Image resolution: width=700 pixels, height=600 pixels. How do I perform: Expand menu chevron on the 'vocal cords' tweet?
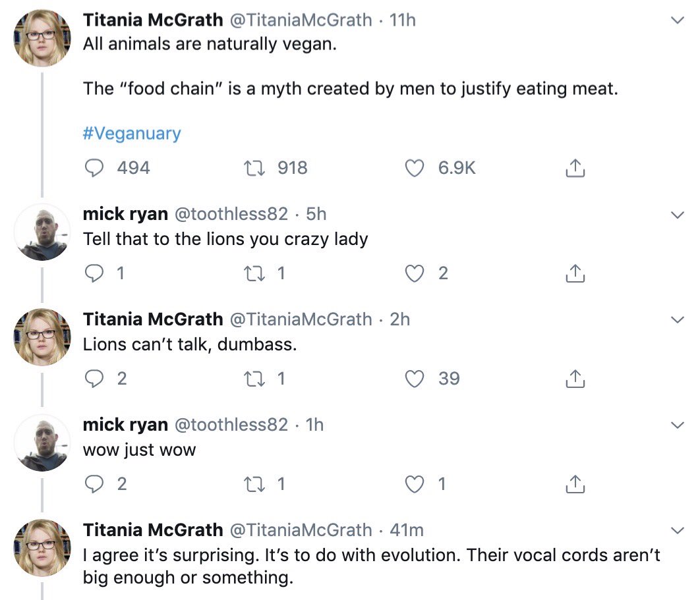(x=676, y=530)
